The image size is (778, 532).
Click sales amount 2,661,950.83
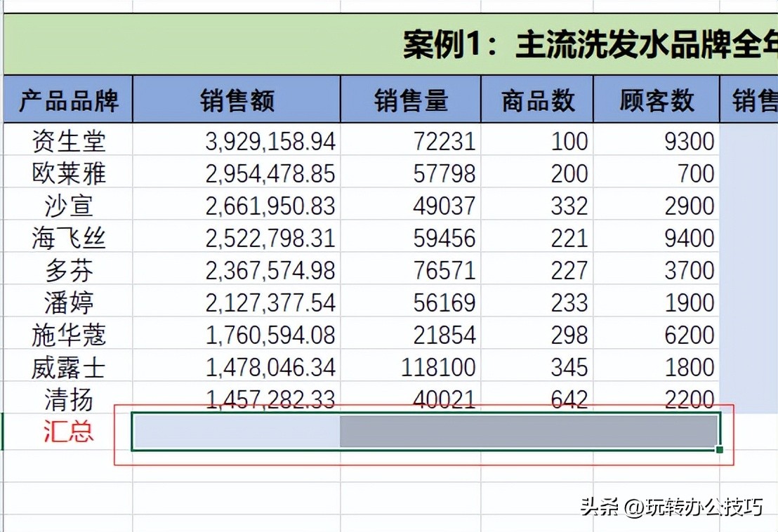[237, 204]
